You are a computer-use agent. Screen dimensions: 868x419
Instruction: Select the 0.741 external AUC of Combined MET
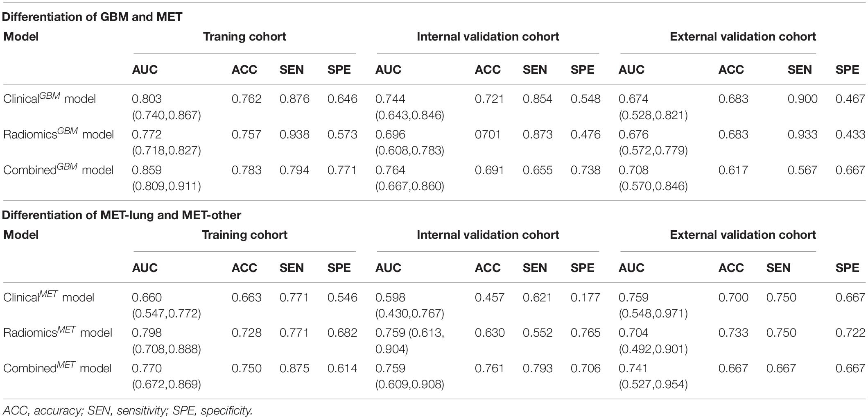[x=633, y=368]
